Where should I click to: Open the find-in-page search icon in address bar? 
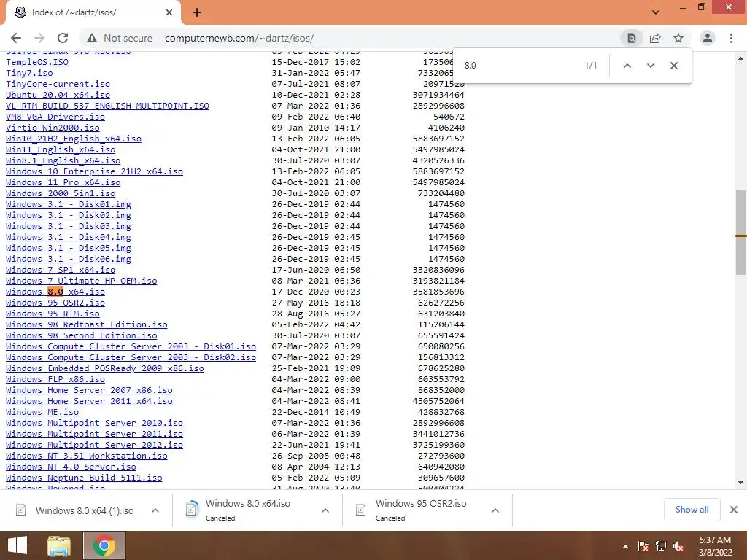632,38
